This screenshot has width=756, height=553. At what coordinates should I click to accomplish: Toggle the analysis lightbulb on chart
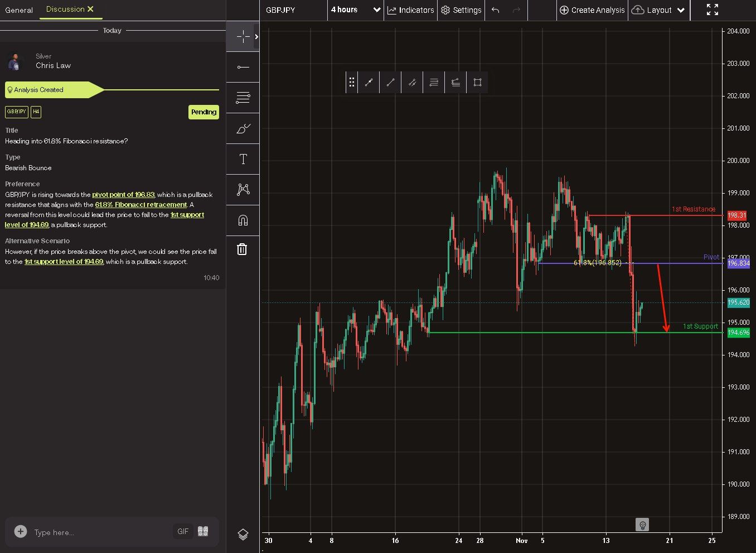(x=642, y=525)
